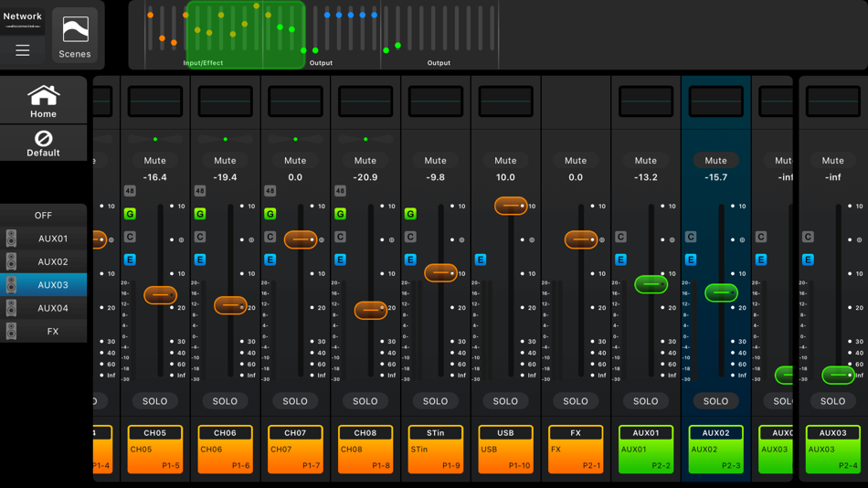Screen dimensions: 868x488
Task: Open the CH08 EQ curve display
Action: pos(365,101)
